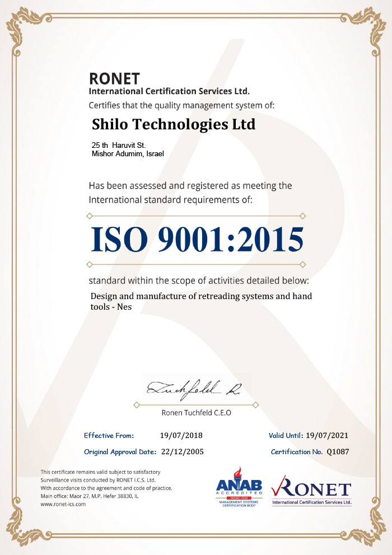Click the address line '25 th Haruvit St.'
The height and width of the screenshot is (555, 392).
[x=119, y=145]
